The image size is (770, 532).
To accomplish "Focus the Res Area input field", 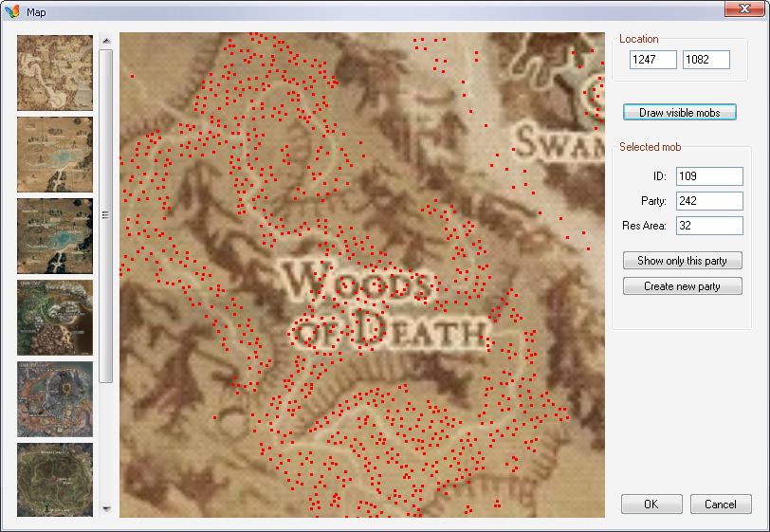I will [x=708, y=226].
